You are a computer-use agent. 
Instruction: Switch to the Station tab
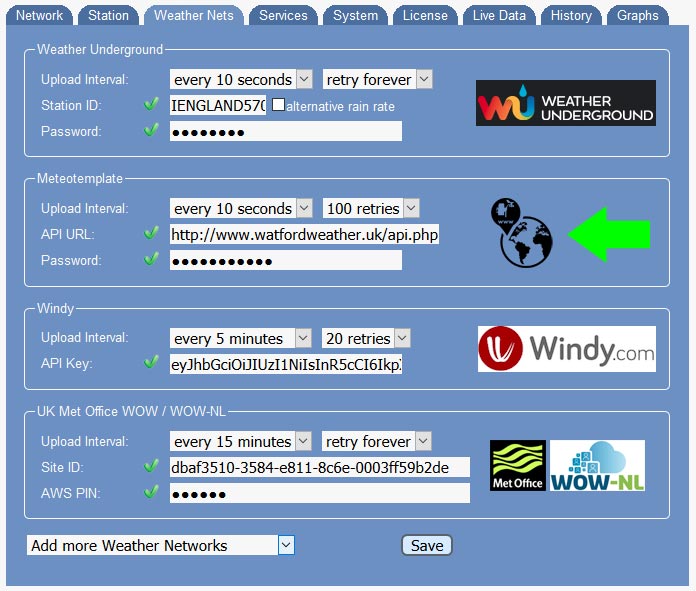click(x=108, y=16)
